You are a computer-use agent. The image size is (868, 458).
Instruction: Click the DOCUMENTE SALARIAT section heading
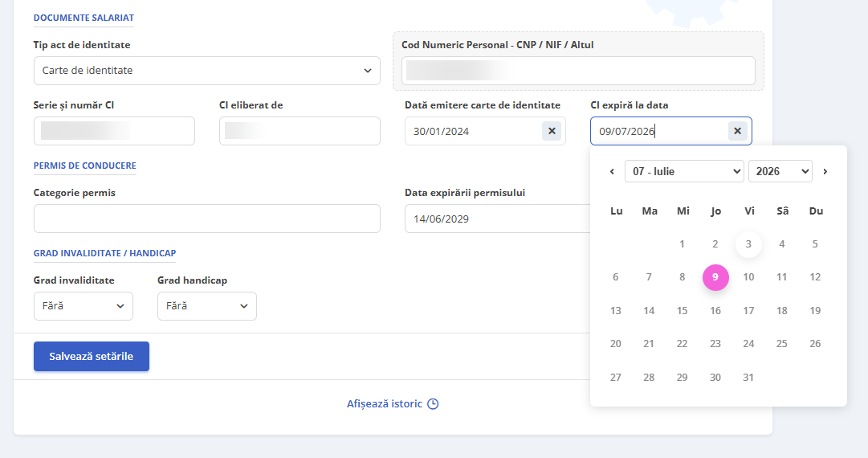[x=84, y=18]
